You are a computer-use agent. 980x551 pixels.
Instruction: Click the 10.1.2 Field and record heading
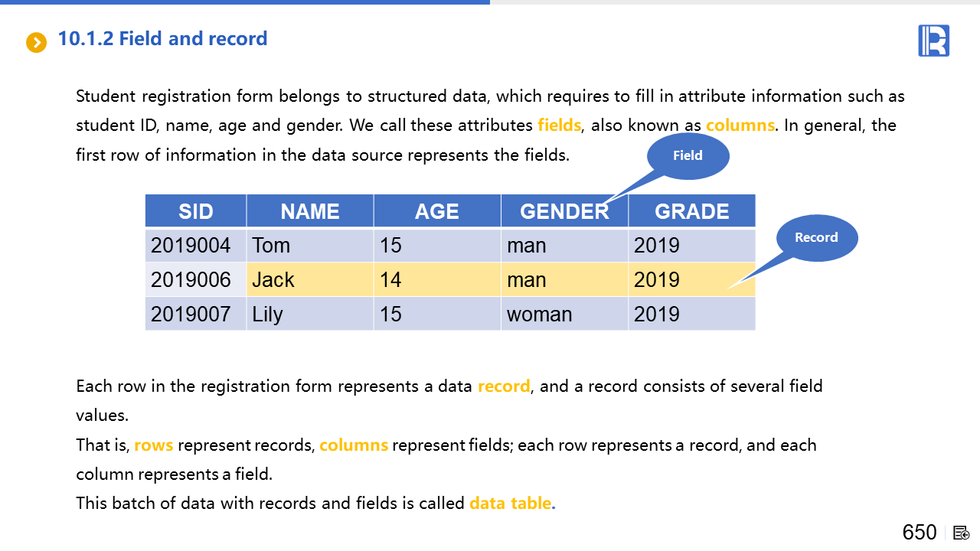pos(162,39)
